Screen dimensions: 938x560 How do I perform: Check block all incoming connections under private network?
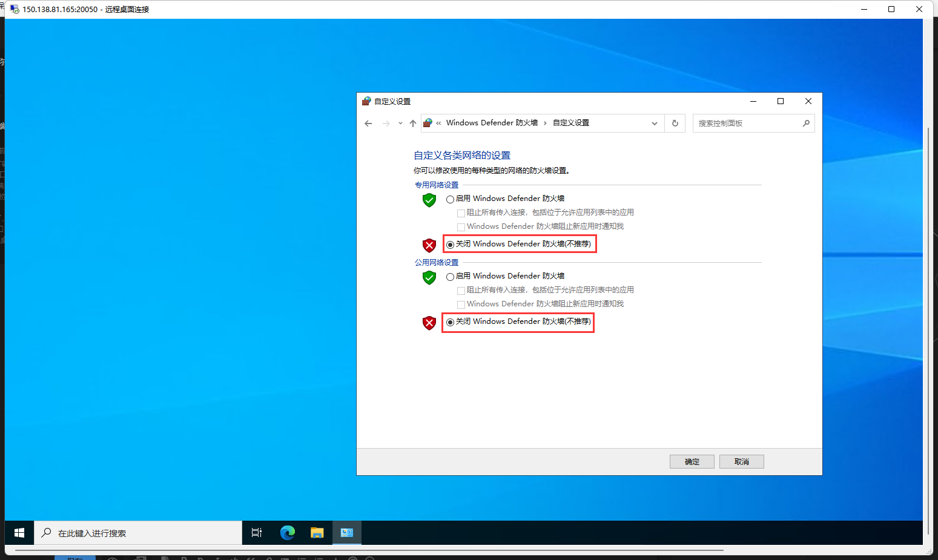(461, 213)
